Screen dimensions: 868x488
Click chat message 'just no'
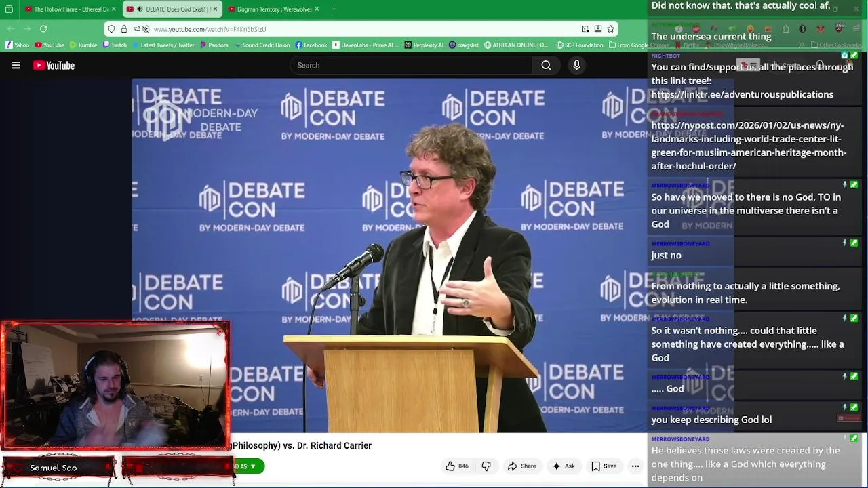(666, 256)
